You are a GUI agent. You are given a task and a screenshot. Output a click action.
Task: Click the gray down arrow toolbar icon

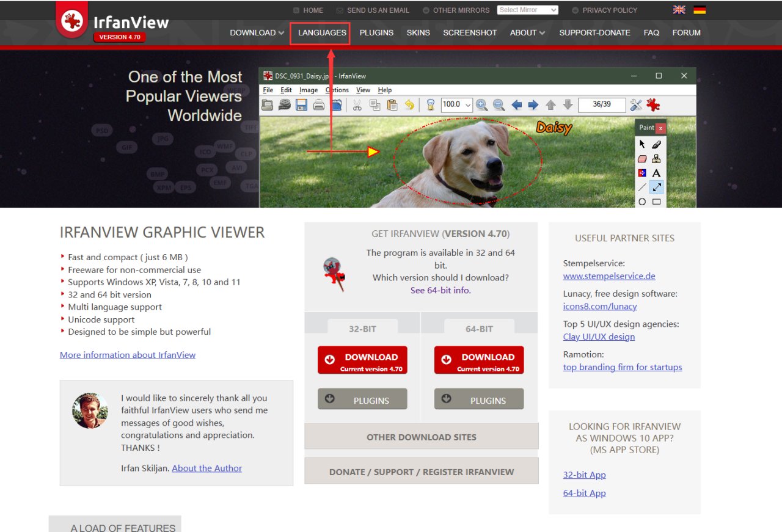(568, 104)
